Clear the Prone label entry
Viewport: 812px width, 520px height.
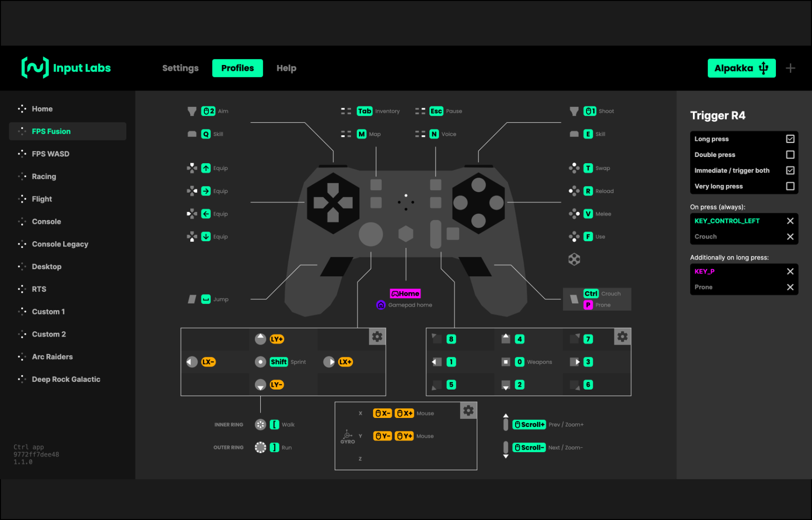point(790,287)
